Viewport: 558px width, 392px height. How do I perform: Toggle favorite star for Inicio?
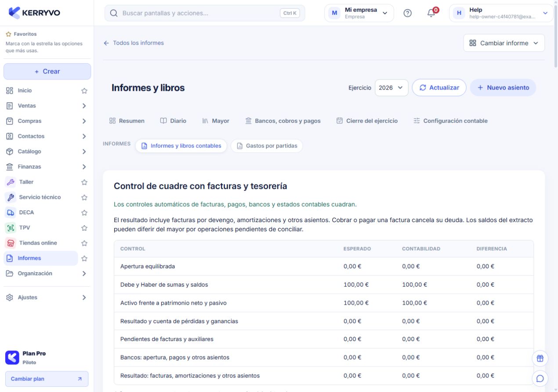pos(84,91)
